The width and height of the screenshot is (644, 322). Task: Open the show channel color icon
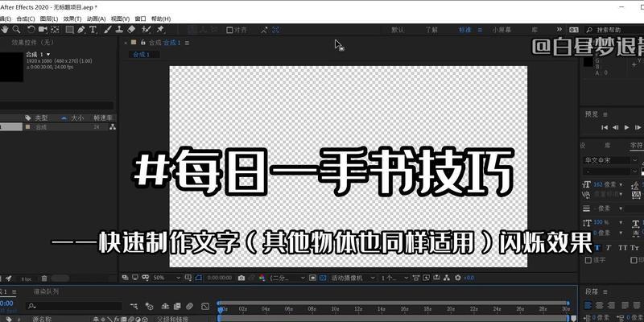pos(262,278)
